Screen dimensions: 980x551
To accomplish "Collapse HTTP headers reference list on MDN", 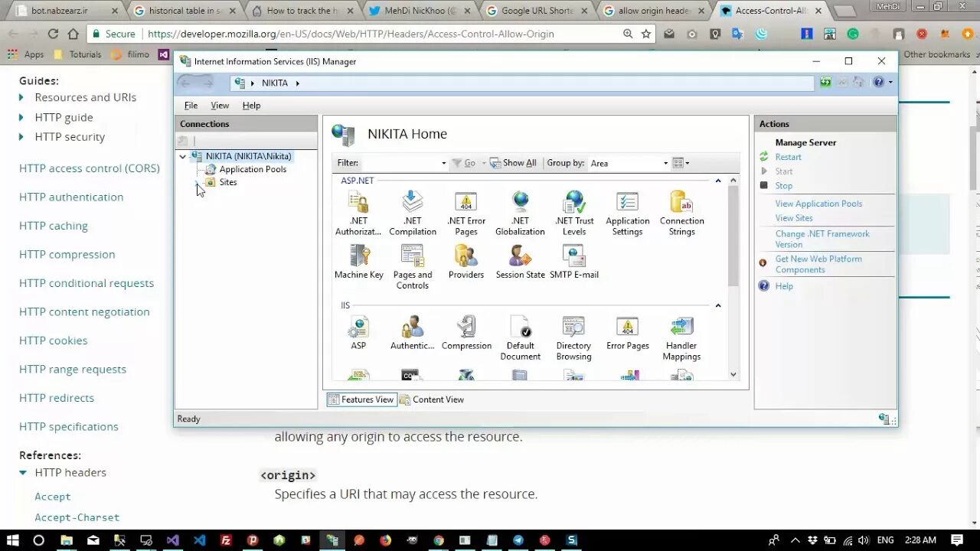I will pos(22,473).
